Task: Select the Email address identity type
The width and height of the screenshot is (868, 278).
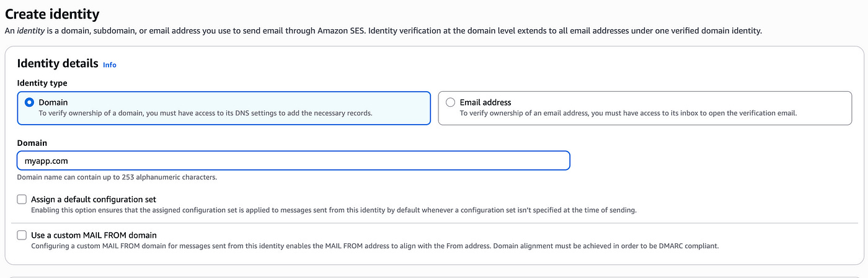Action: (x=450, y=102)
